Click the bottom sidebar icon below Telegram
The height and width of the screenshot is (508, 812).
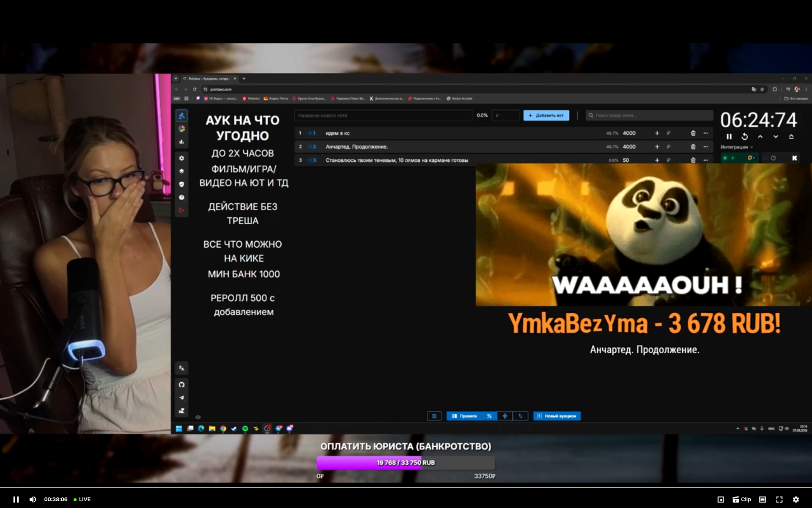(181, 411)
